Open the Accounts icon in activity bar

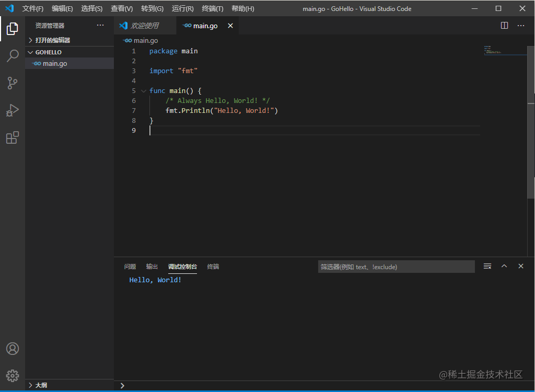click(x=13, y=349)
